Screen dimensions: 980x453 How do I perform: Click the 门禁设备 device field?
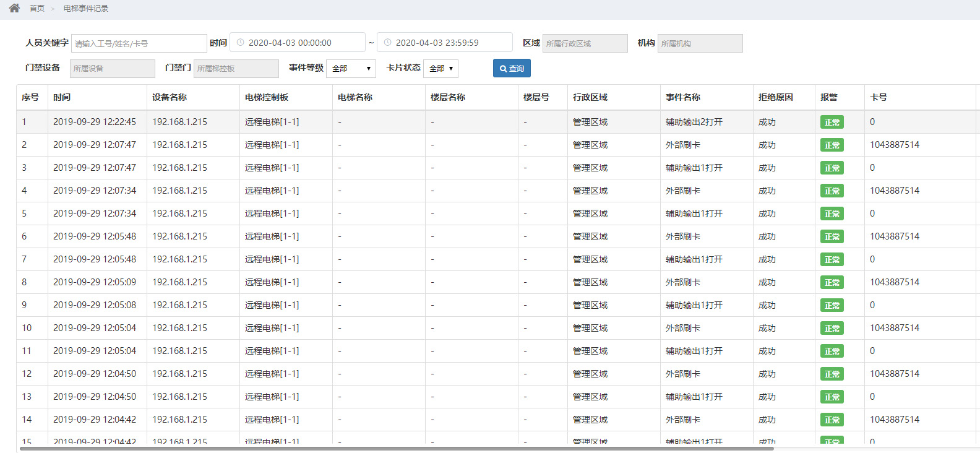[x=112, y=69]
